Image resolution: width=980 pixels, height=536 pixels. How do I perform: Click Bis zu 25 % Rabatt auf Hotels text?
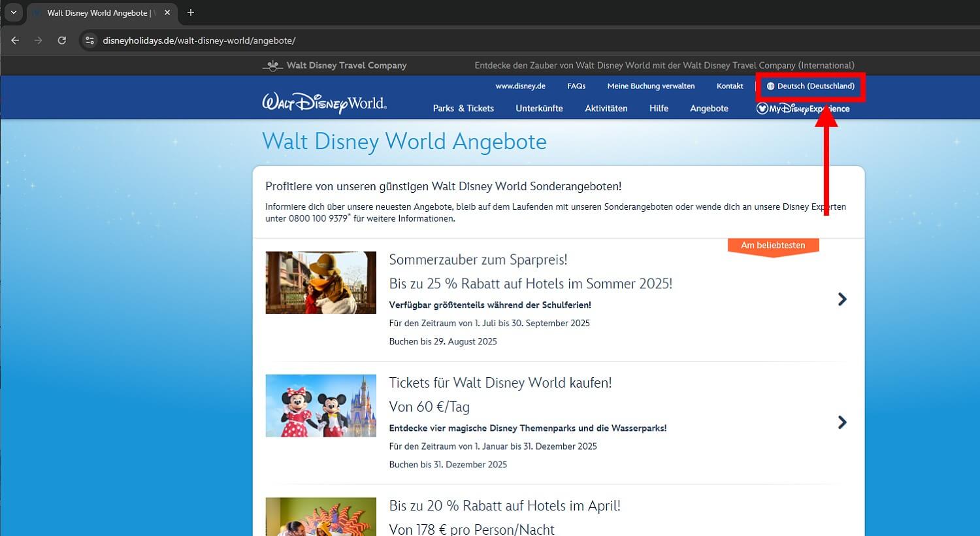[531, 284]
